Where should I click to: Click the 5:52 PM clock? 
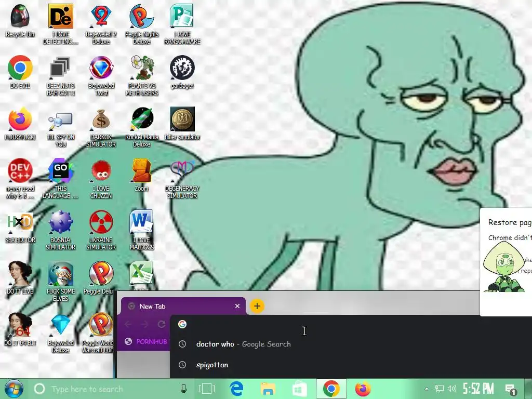click(x=478, y=389)
